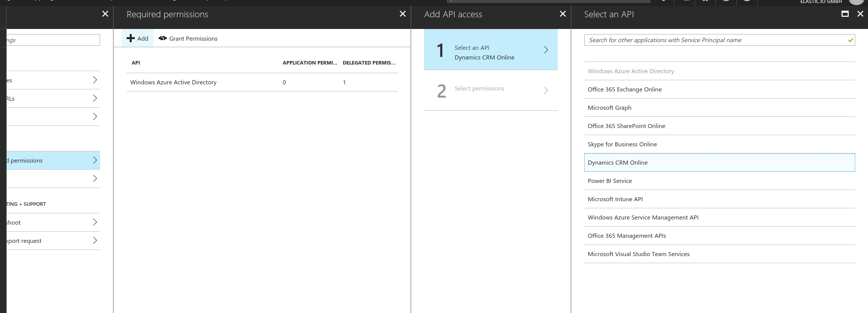Open step 2 Select permissions

(x=491, y=90)
